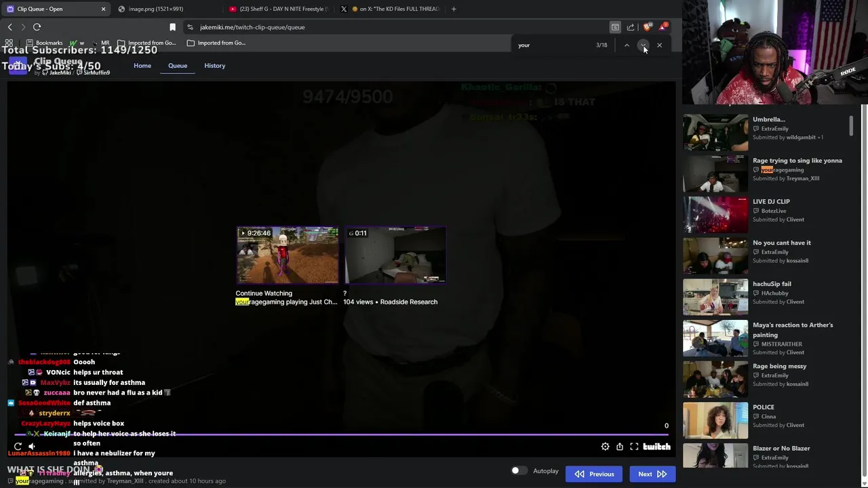
Task: Open the 'w' bookmark in bookmarks bar
Action: (77, 43)
